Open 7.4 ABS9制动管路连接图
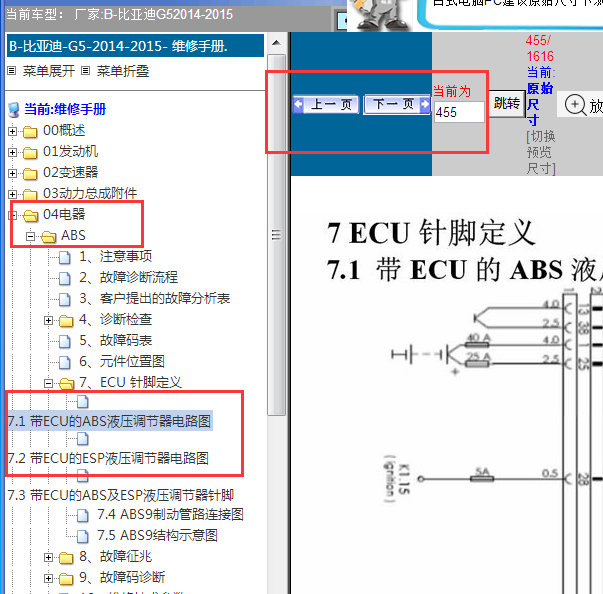603x594 pixels. coord(170,514)
